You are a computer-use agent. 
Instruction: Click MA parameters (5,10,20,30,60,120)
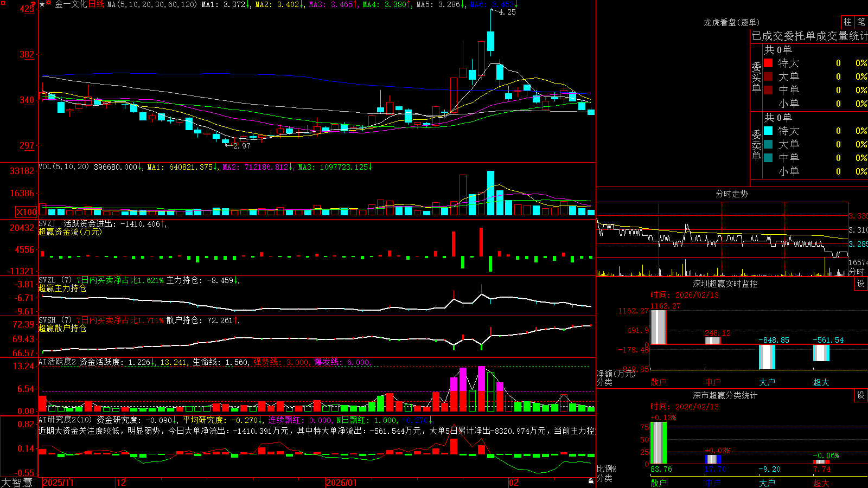pyautogui.click(x=152, y=4)
